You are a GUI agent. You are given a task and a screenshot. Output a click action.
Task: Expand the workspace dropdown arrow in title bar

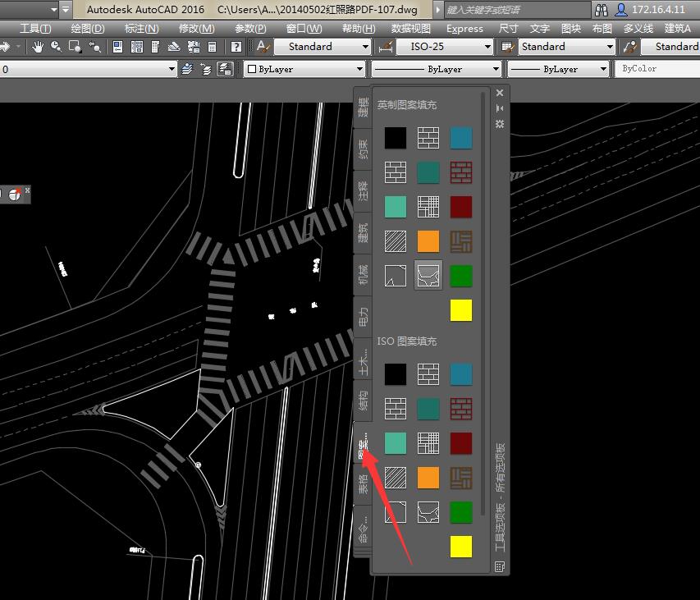coord(54,9)
